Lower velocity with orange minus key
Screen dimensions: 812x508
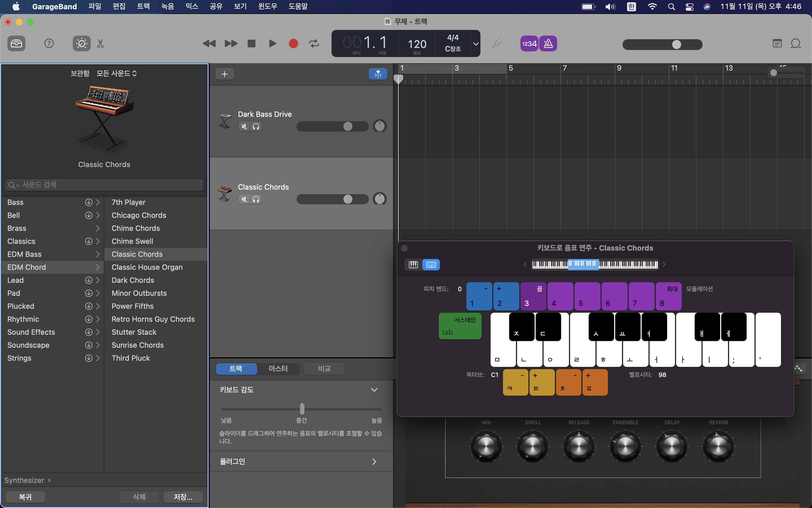click(568, 382)
